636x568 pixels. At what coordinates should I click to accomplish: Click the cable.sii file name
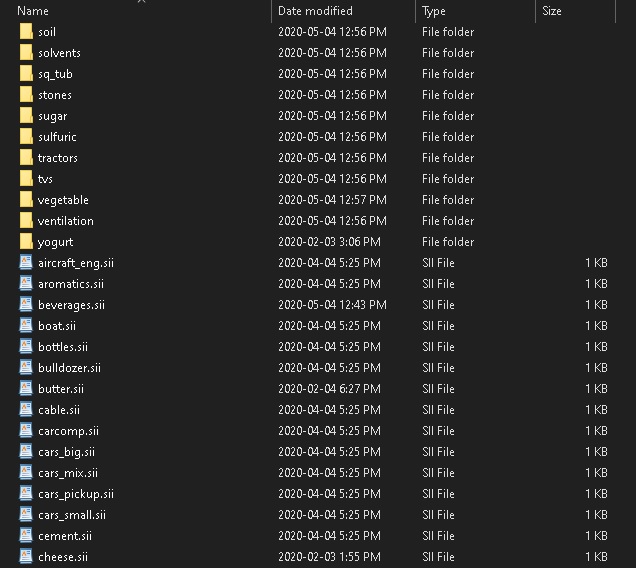59,410
